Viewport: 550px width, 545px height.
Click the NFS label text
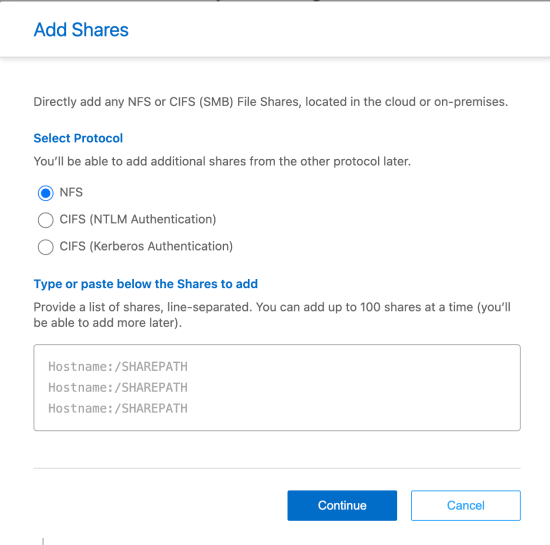tap(71, 192)
